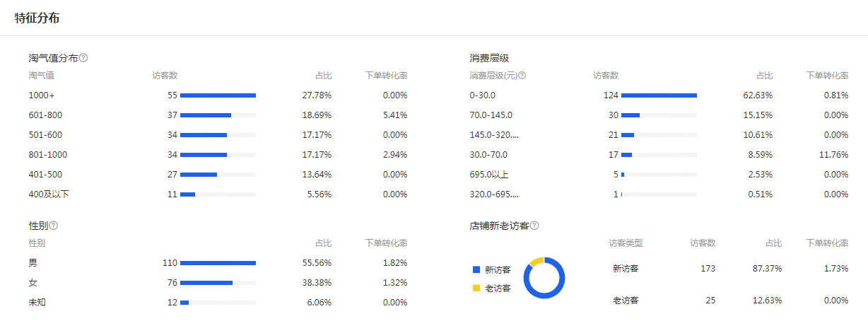Select the 145.0-320.... spending tier label
This screenshot has height=326, width=868.
[493, 134]
